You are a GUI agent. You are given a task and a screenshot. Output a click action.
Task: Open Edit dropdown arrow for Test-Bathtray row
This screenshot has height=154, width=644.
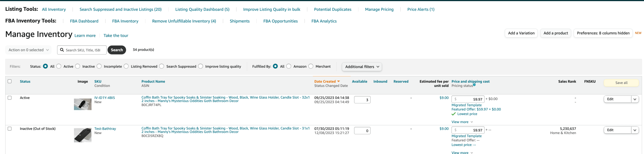[x=635, y=130]
